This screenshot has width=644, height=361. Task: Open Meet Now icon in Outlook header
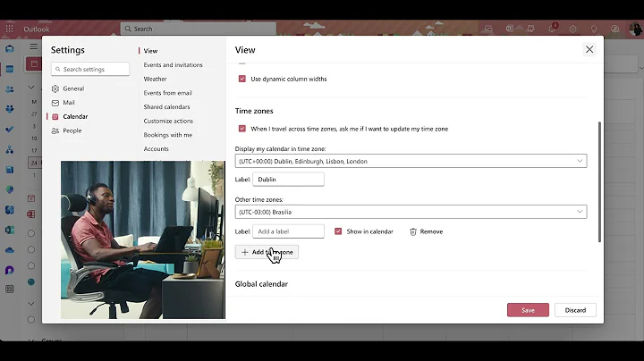488,29
